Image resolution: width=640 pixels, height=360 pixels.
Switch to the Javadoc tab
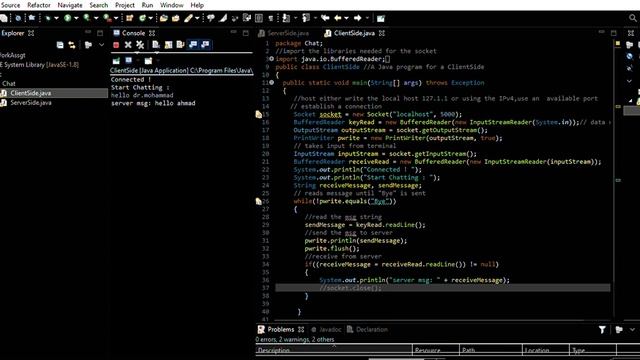point(326,329)
